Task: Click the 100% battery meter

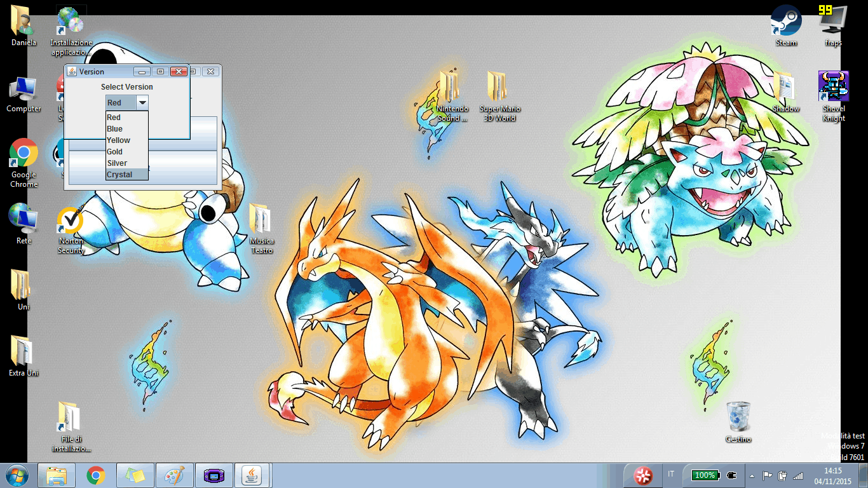Action: click(x=705, y=475)
